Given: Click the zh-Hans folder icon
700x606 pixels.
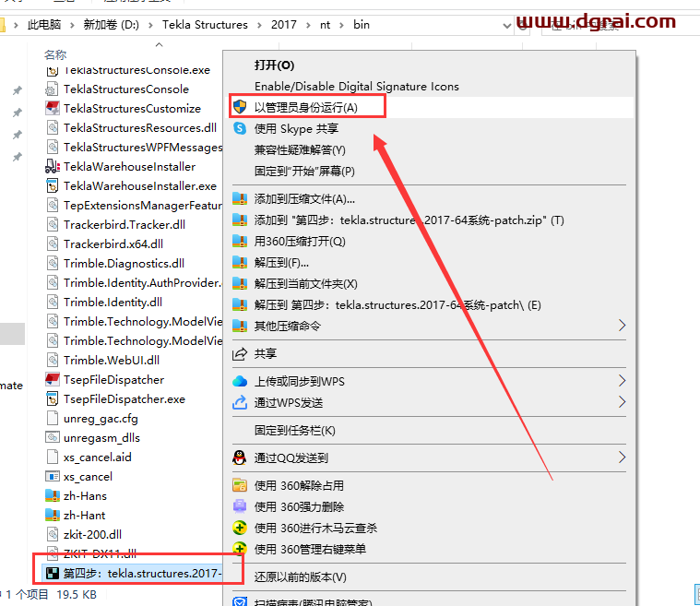Looking at the screenshot, I should 53,495.
